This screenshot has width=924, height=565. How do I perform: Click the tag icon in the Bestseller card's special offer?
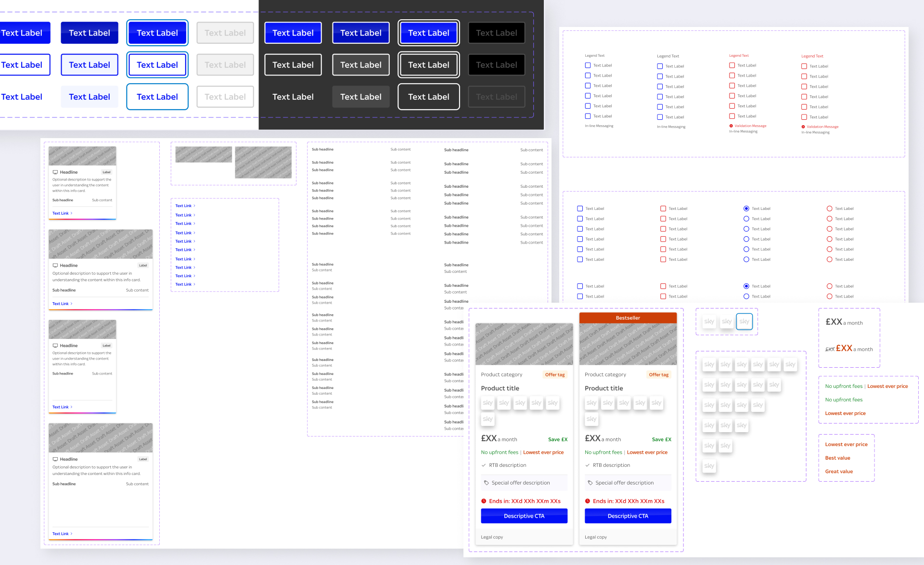[x=590, y=483]
